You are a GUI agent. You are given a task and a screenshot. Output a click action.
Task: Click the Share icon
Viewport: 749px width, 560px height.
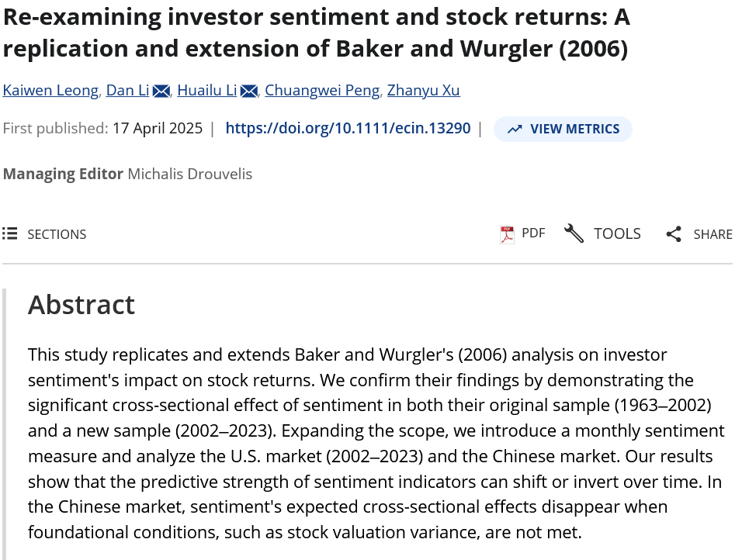click(674, 234)
